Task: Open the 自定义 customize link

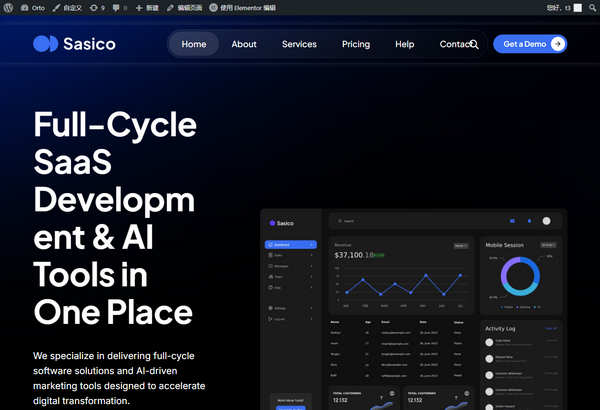Action: point(67,8)
